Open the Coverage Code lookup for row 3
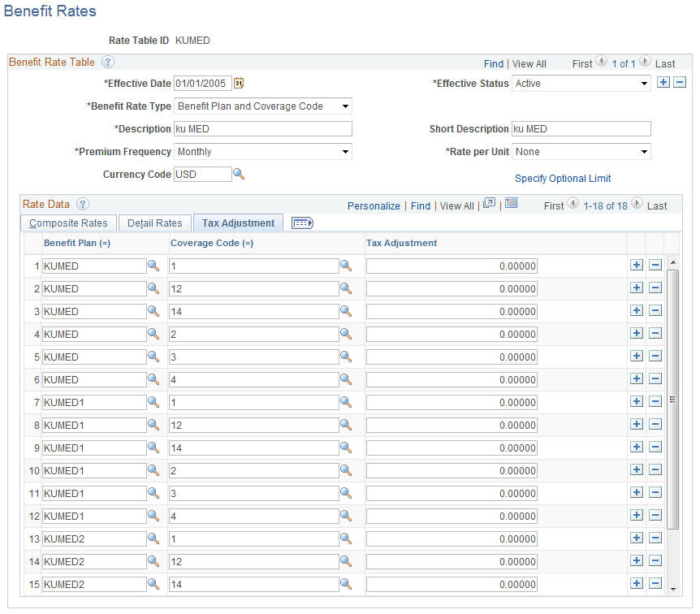Viewport: 700px width, 614px height. pos(347,311)
